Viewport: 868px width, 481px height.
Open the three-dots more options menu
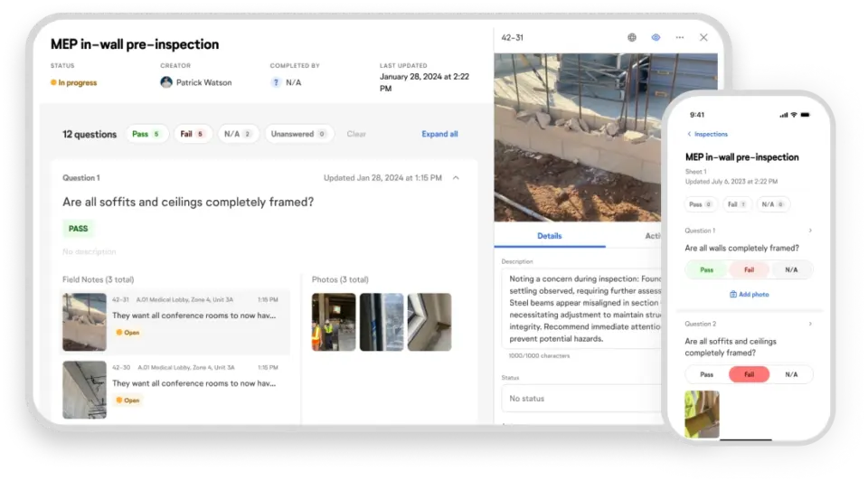[x=680, y=38]
